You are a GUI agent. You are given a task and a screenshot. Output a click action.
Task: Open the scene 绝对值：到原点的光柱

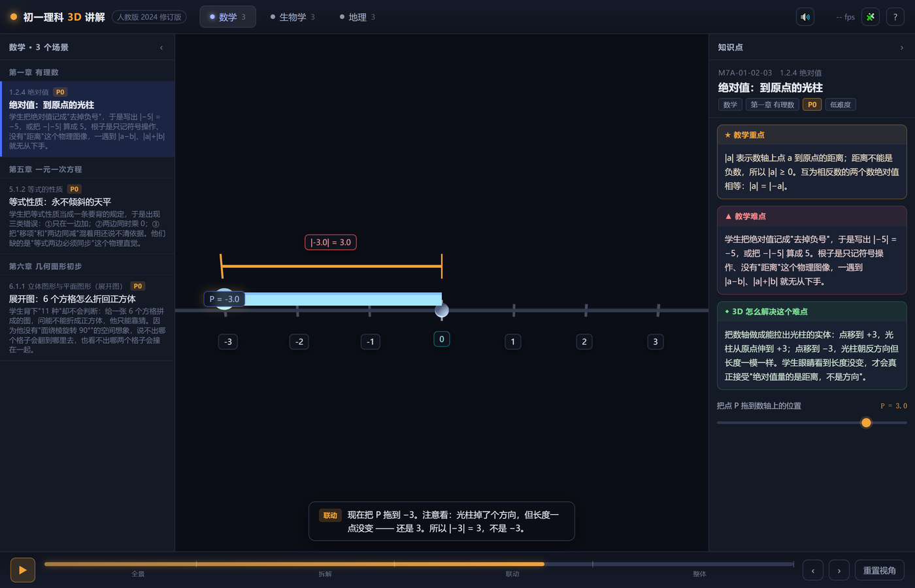(x=88, y=119)
